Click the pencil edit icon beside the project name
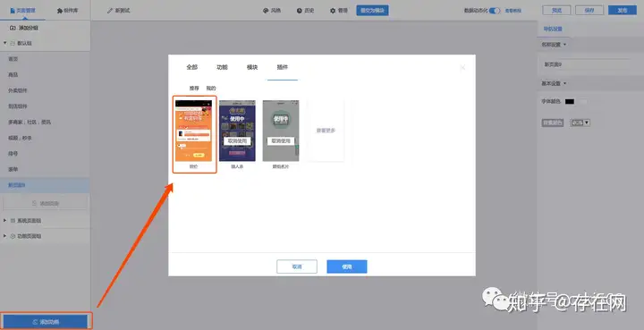The width and height of the screenshot is (644, 330). click(x=110, y=11)
